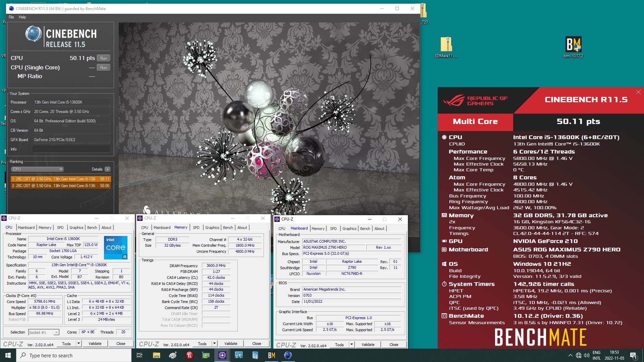Open the Paint palette taskbar icon
This screenshot has width=644, height=362.
tap(173, 355)
